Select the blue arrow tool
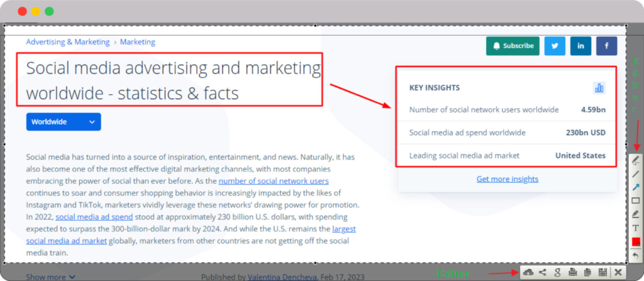The height and width of the screenshot is (281, 644). point(635,187)
